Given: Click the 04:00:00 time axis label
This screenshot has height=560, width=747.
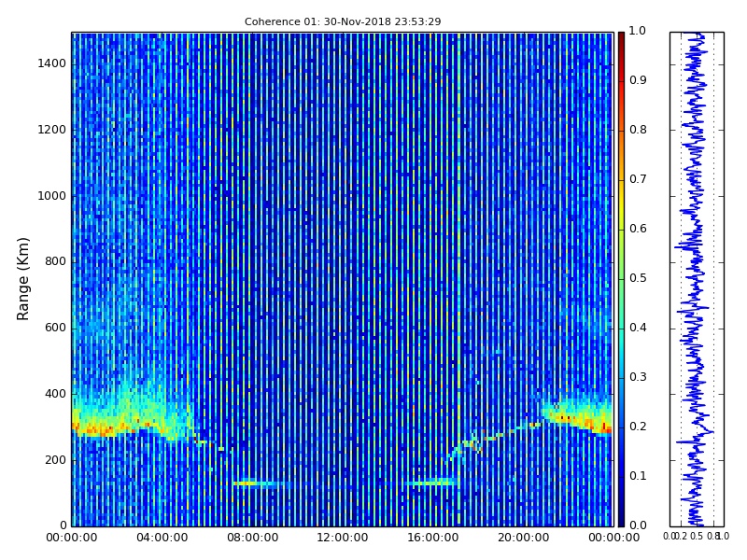Looking at the screenshot, I should [x=162, y=538].
